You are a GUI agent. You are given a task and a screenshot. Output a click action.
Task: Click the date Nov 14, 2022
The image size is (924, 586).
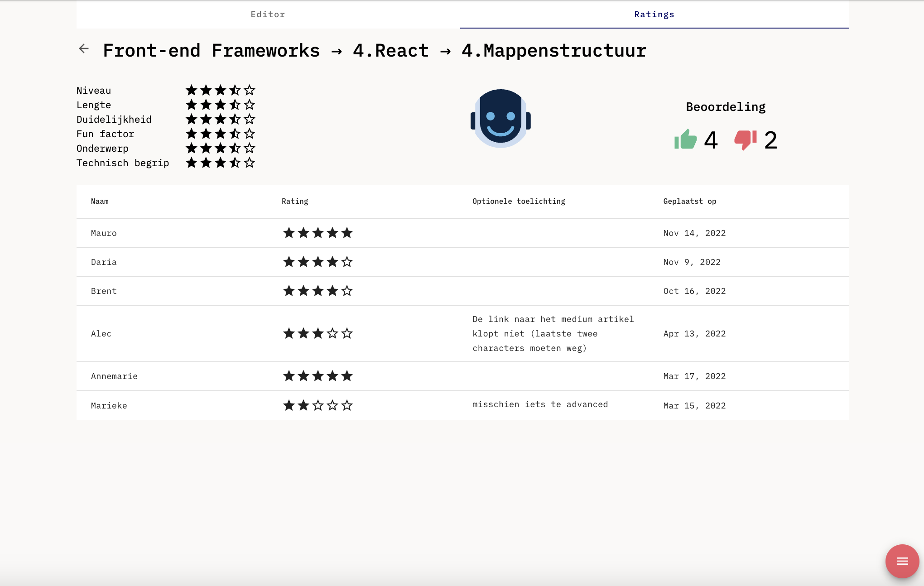694,233
